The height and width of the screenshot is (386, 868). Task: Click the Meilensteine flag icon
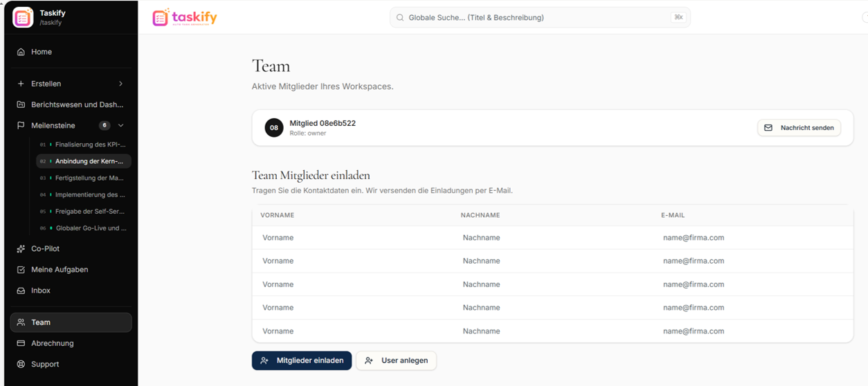(x=21, y=125)
